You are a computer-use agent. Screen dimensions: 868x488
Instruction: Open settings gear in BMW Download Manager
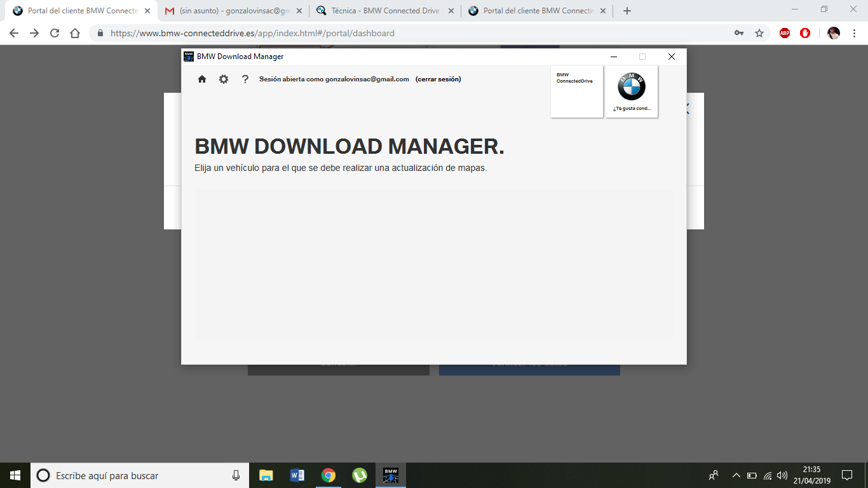point(224,79)
